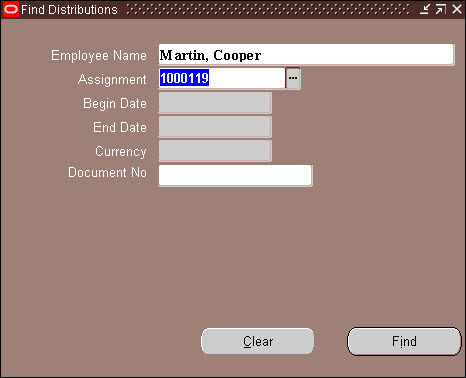Click the End Date field

pyautogui.click(x=215, y=127)
